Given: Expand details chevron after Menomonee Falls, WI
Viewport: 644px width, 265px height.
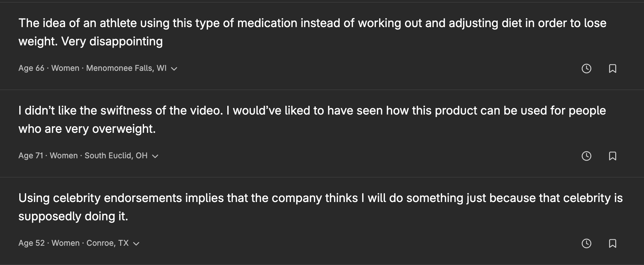Looking at the screenshot, I should pos(174,69).
